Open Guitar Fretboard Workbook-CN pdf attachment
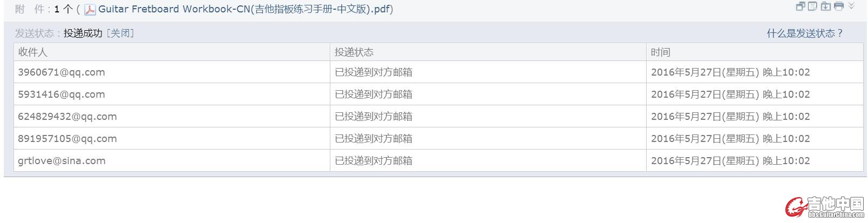 point(245,9)
